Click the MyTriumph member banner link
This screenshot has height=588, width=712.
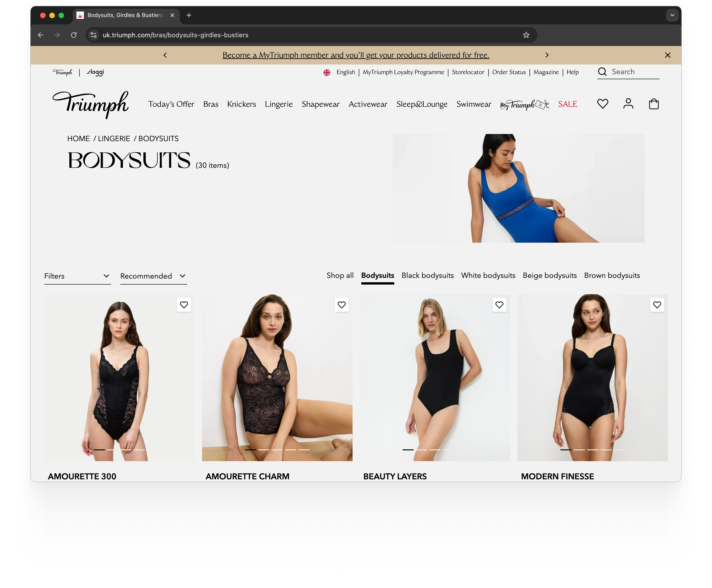356,55
